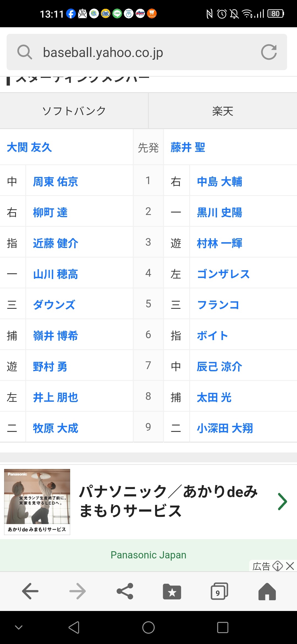Go back using browser back arrow
297x644 pixels.
point(30,591)
